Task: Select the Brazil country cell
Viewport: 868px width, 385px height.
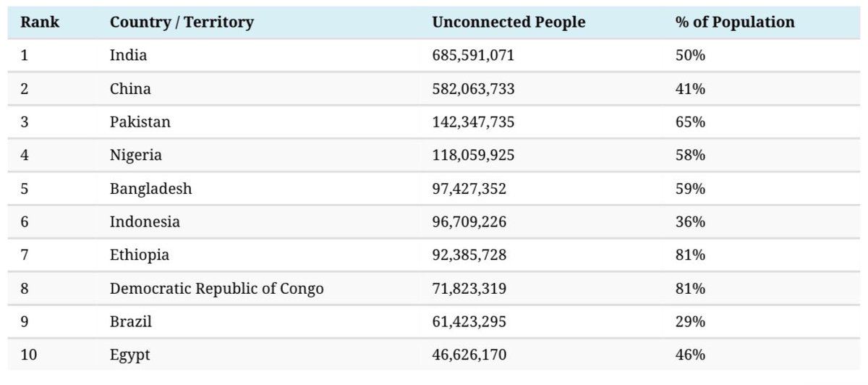Action: pos(131,322)
